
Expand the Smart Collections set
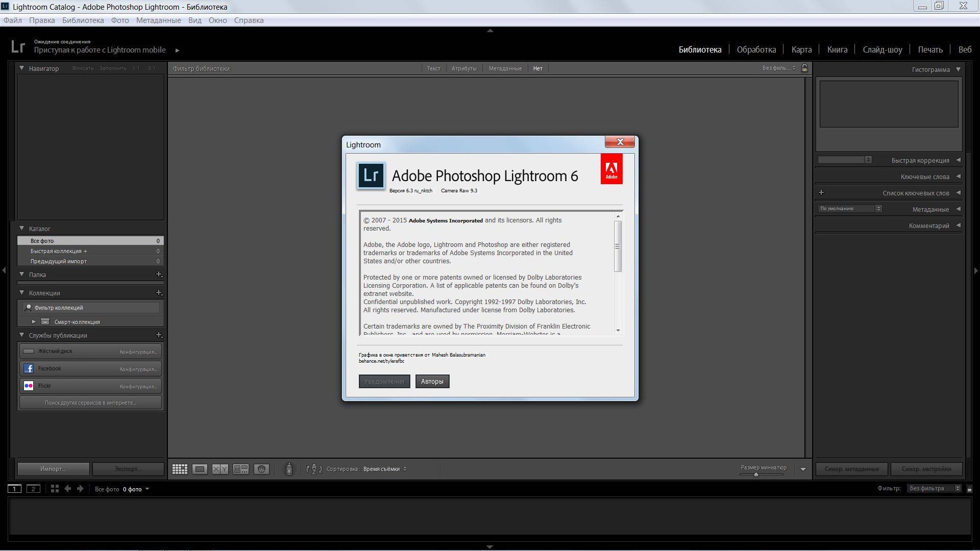34,321
